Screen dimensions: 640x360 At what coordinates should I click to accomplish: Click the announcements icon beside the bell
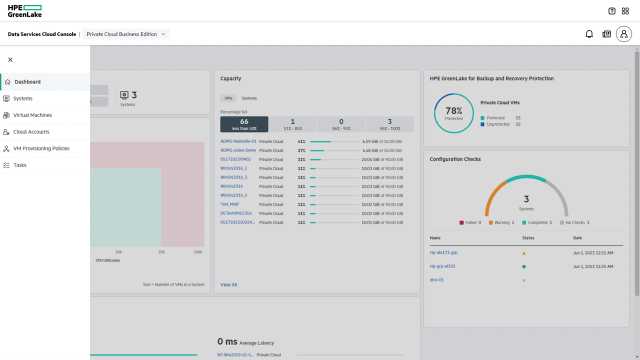coord(607,34)
